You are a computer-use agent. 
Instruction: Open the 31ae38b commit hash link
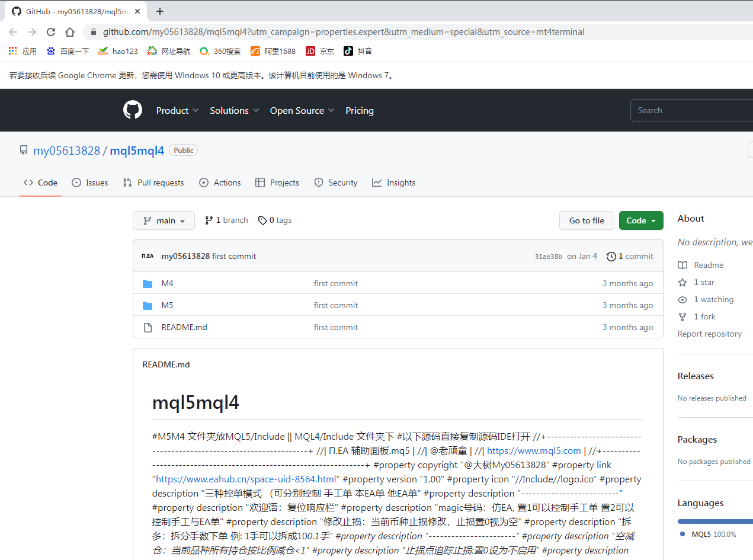click(x=549, y=257)
